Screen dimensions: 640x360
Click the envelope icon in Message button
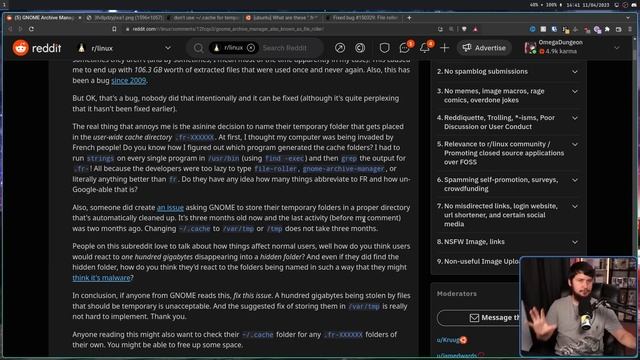474,318
